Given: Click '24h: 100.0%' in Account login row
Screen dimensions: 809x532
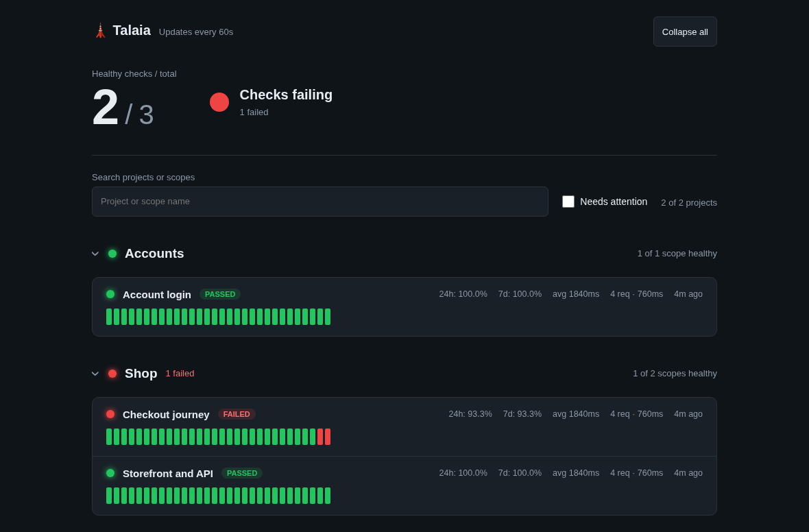Looking at the screenshot, I should pos(463,294).
